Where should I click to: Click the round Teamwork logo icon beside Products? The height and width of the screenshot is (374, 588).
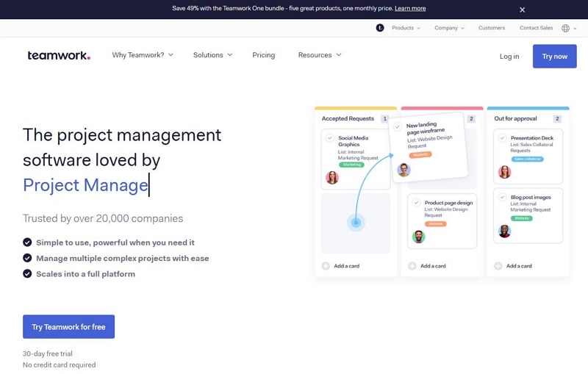tap(380, 28)
